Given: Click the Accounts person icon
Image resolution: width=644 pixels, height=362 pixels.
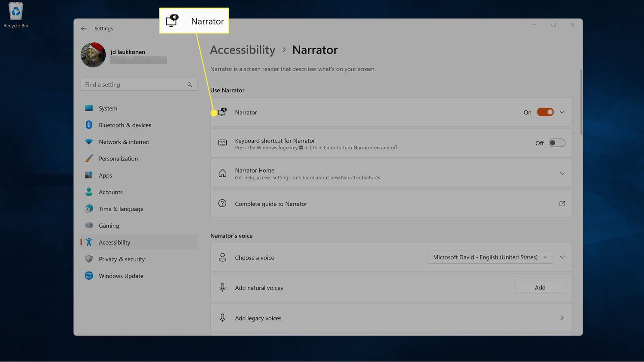Looking at the screenshot, I should (89, 192).
